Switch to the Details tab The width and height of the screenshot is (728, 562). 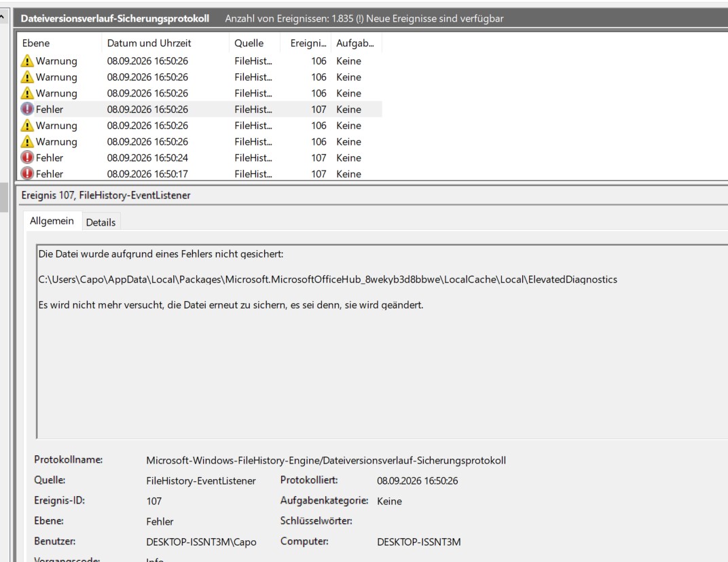coord(101,222)
